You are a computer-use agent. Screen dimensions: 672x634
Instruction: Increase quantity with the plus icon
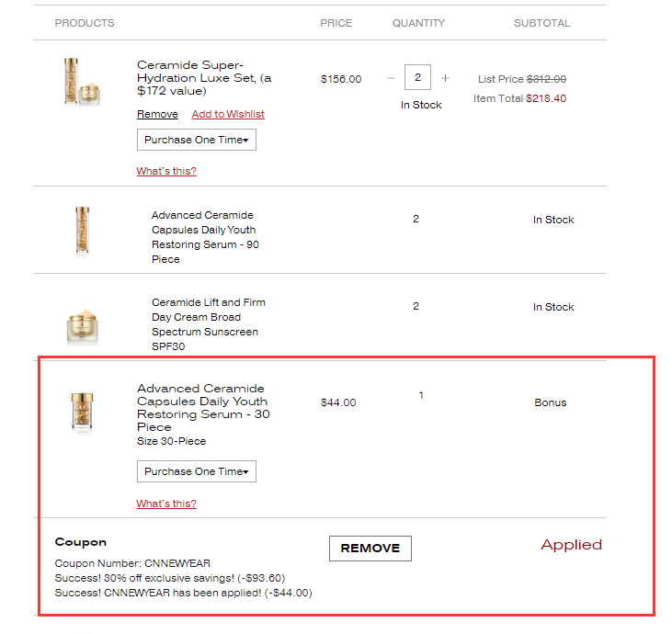[x=445, y=78]
